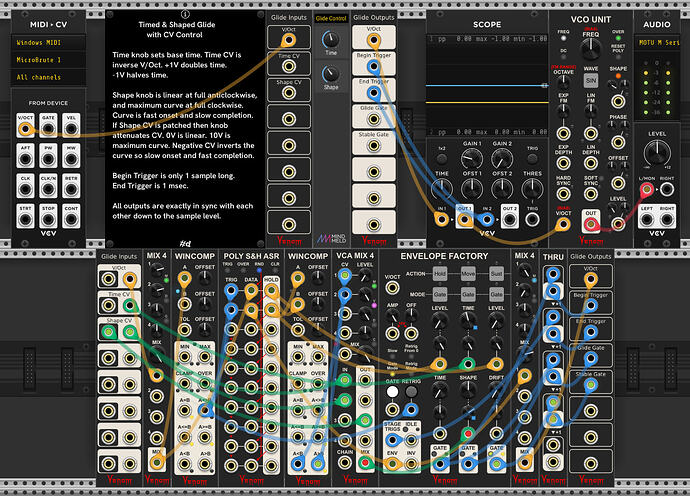Image resolution: width=690 pixels, height=496 pixels.
Task: Click the info icon above Timed & Shaped Glide
Action: click(x=185, y=14)
